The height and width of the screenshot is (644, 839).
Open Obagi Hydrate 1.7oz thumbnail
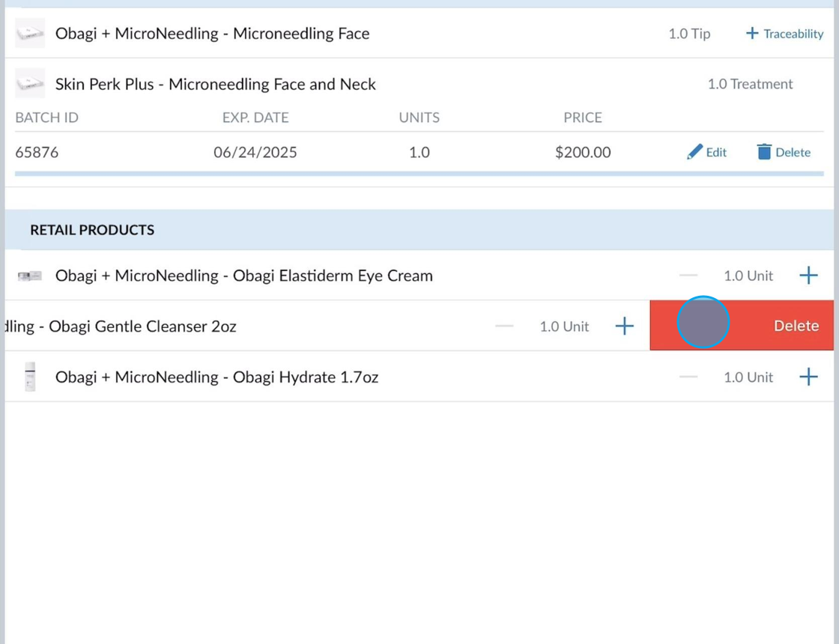pyautogui.click(x=30, y=377)
